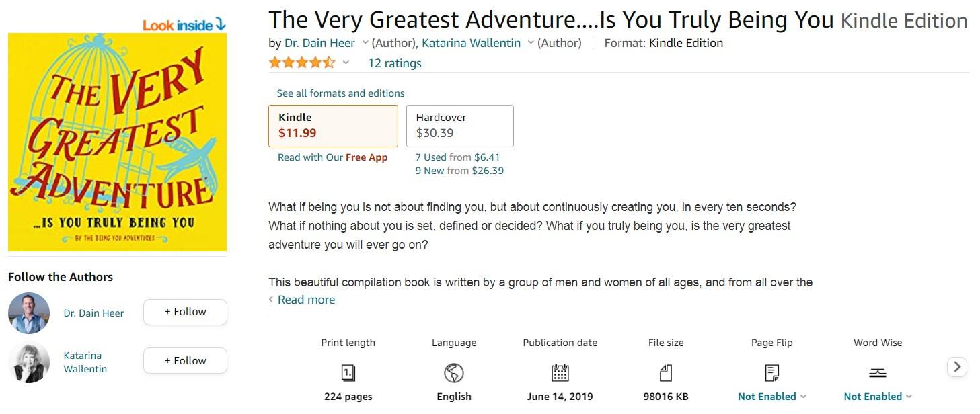Follow Katarina Wallentin

pos(185,361)
